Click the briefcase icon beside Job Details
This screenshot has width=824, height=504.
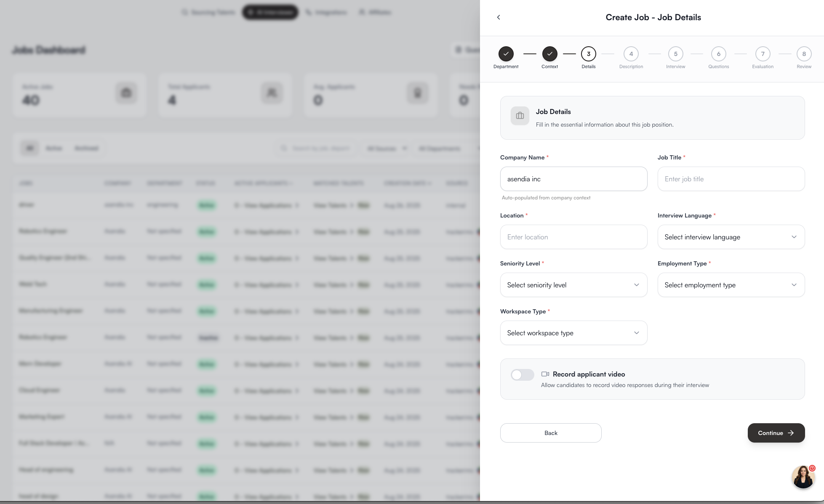coord(520,116)
